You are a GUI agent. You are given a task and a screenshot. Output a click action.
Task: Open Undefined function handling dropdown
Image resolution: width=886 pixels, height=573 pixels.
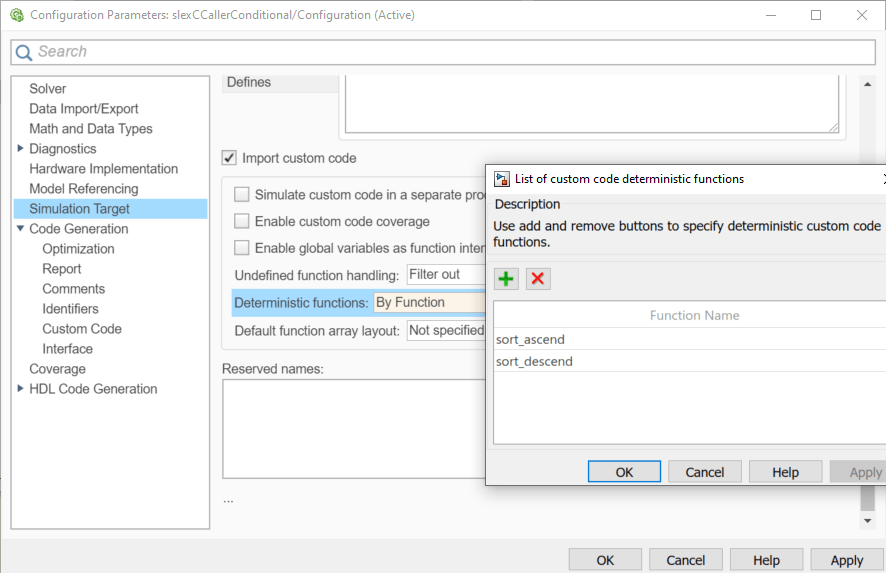[446, 275]
